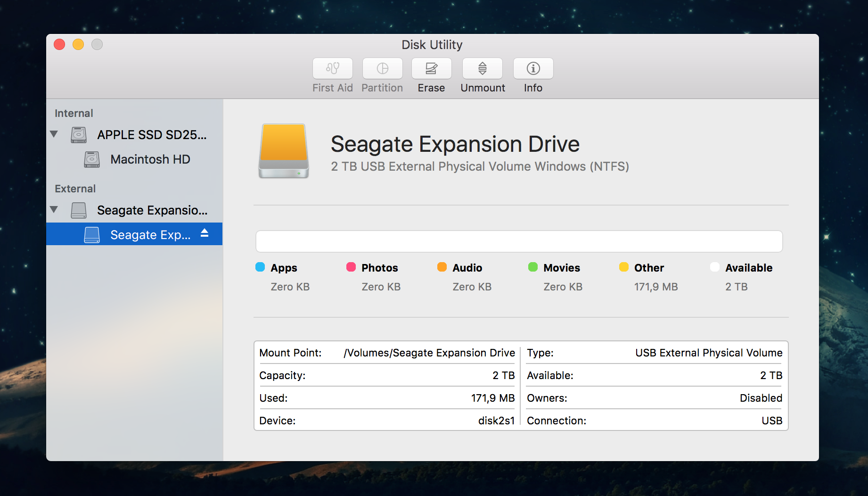Click the Internal section header
The image size is (868, 496).
coord(74,113)
